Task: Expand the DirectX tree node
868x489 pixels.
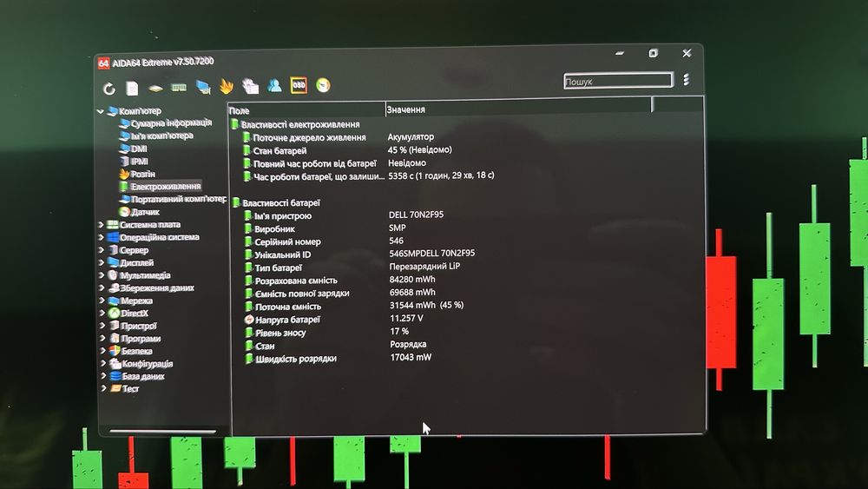Action: tap(102, 314)
